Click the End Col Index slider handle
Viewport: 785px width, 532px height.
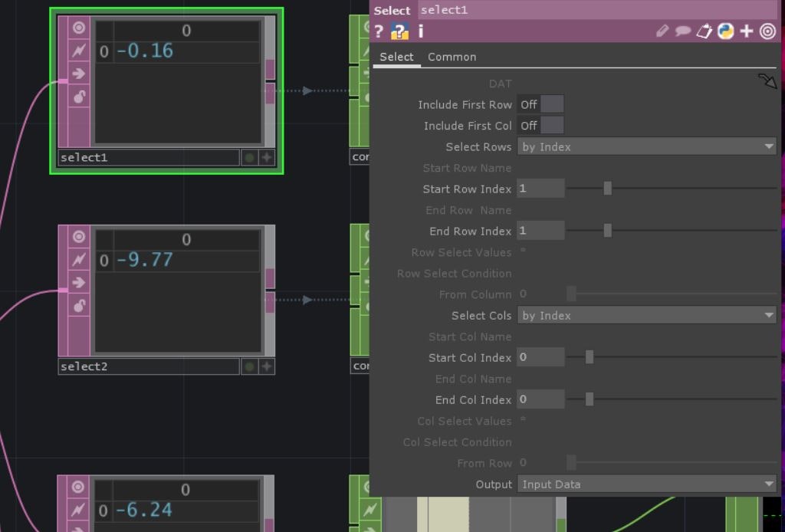[x=590, y=399]
